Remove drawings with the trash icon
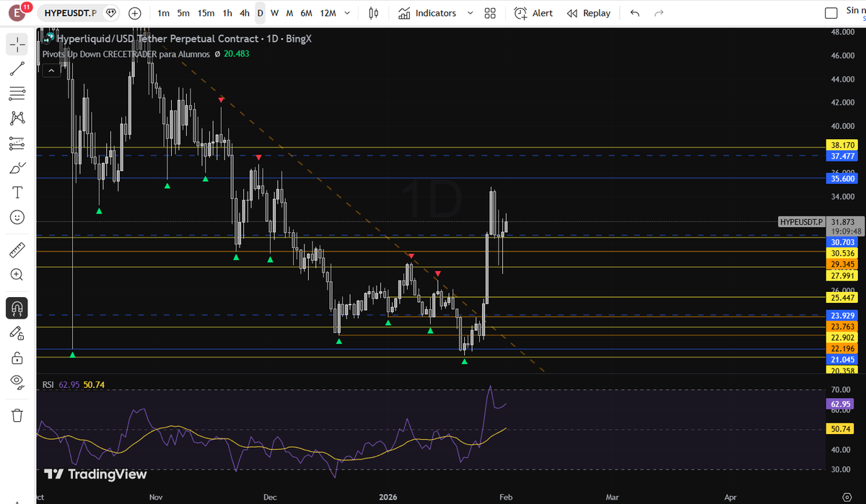 pyautogui.click(x=17, y=415)
